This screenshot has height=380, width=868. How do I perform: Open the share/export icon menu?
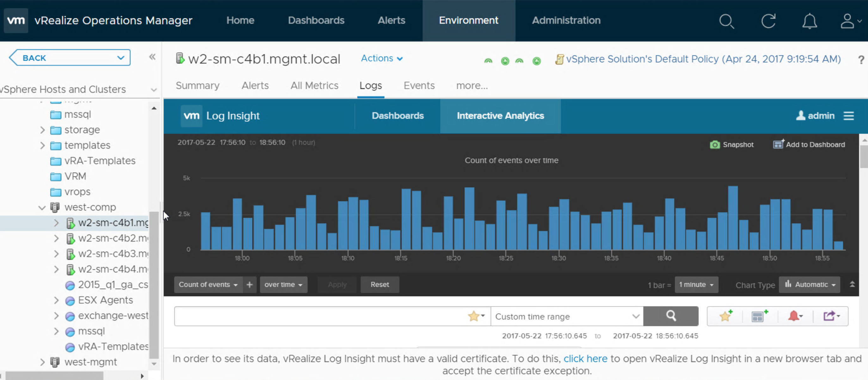click(831, 316)
